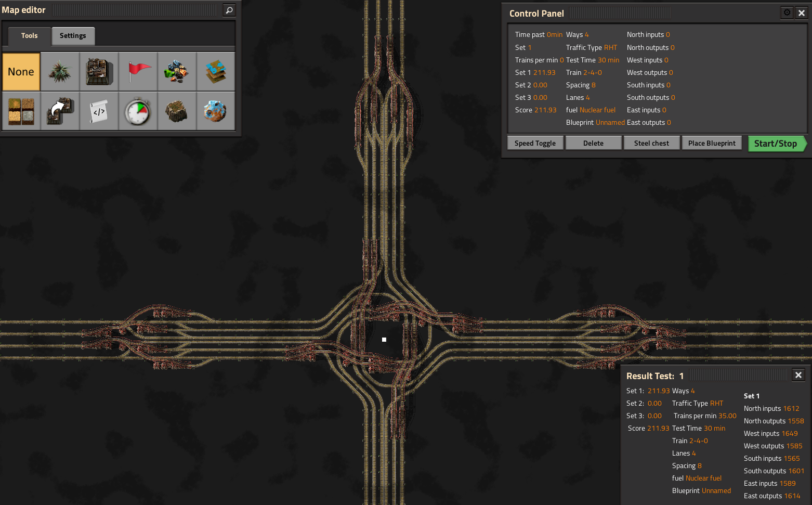The height and width of the screenshot is (505, 812).
Task: Click Lanes 4 in Control Panel
Action: [578, 98]
